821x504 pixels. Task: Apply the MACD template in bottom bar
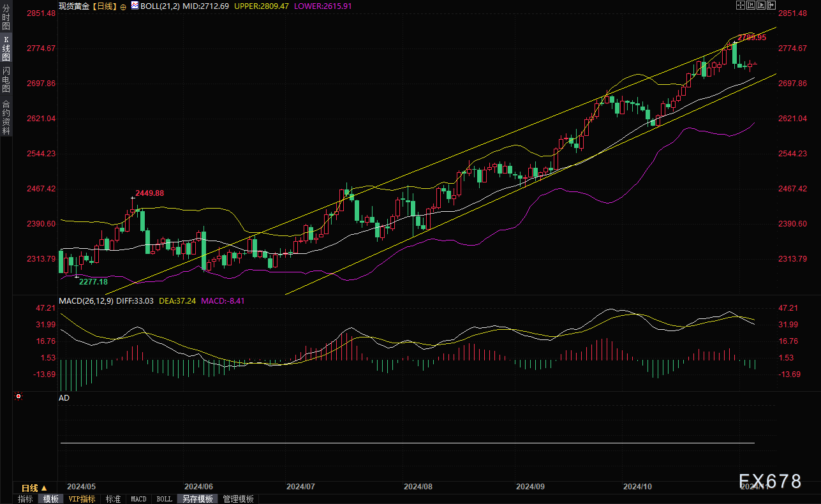[x=138, y=499]
